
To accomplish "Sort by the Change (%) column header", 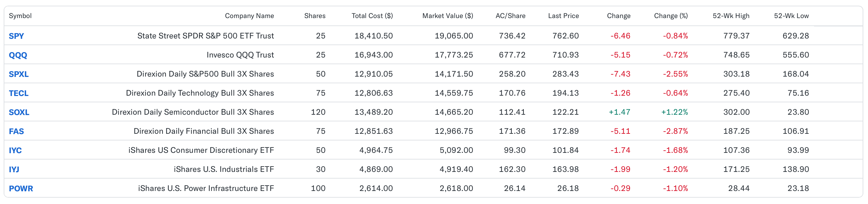I will (671, 16).
